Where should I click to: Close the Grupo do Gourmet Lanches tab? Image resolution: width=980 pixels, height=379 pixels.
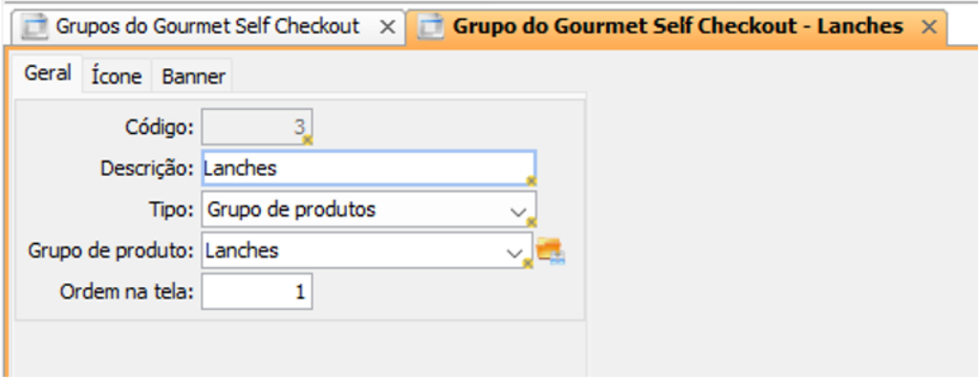(x=929, y=27)
